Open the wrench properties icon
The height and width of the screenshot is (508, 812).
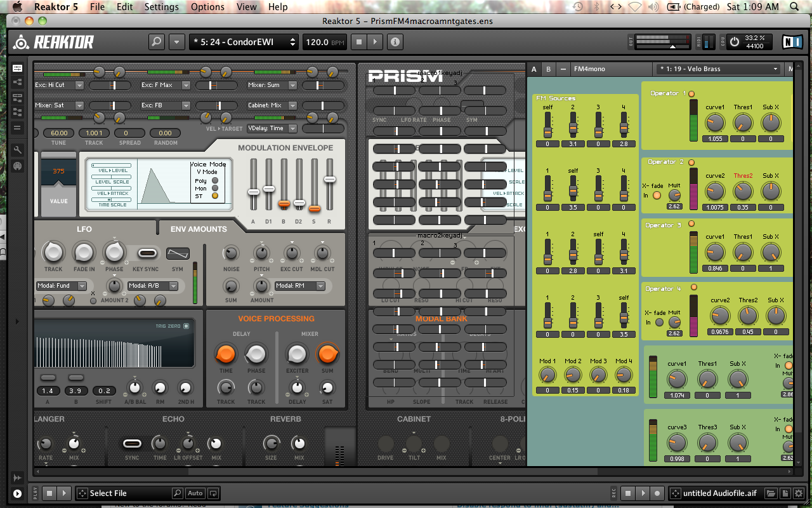point(18,150)
